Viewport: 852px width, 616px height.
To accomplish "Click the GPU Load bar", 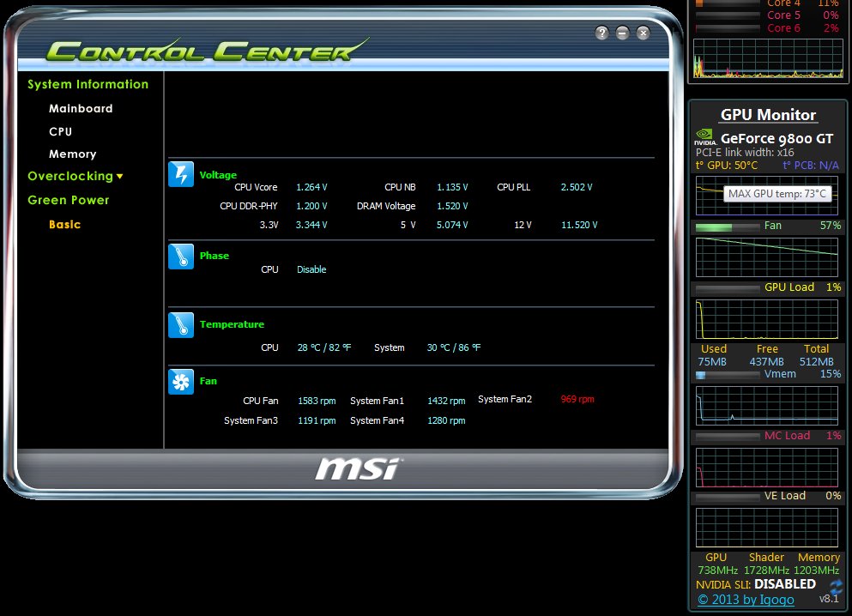I will click(727, 288).
